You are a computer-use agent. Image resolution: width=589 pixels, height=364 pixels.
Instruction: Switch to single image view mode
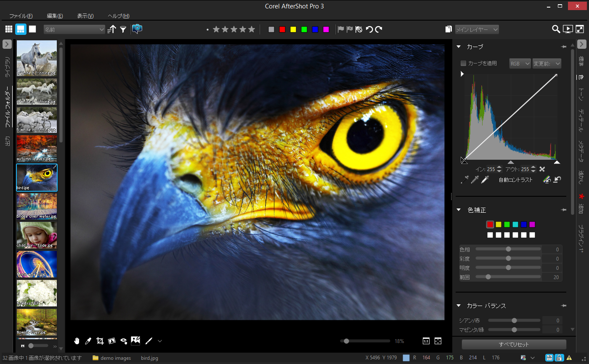point(32,29)
